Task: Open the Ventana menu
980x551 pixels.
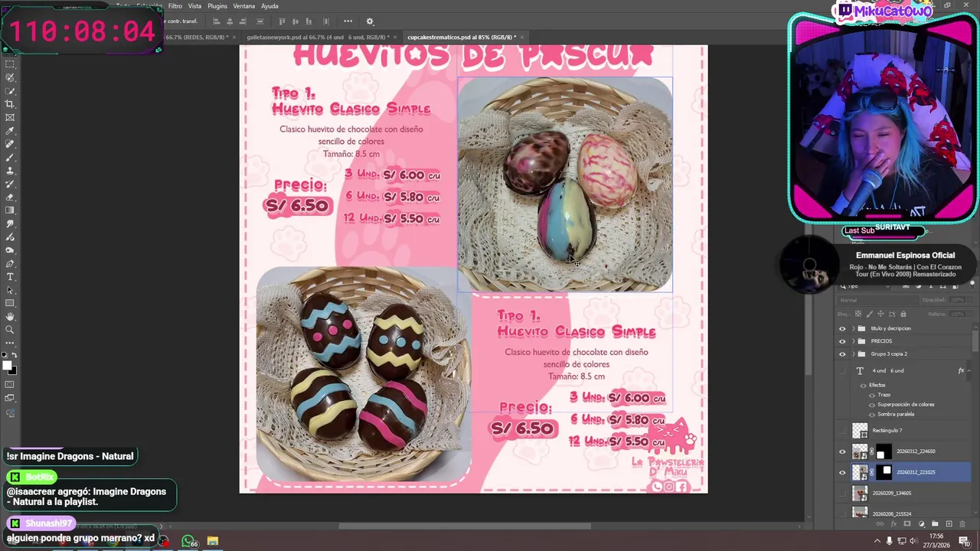Action: coord(244,6)
